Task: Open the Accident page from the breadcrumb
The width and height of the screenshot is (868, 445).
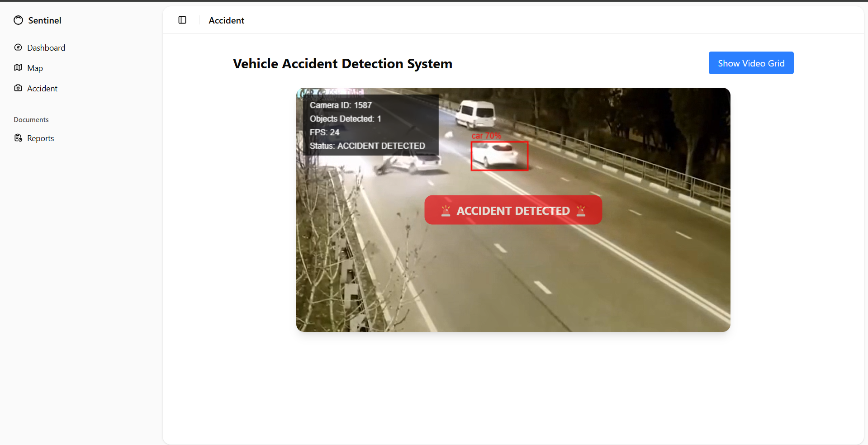Action: [226, 20]
